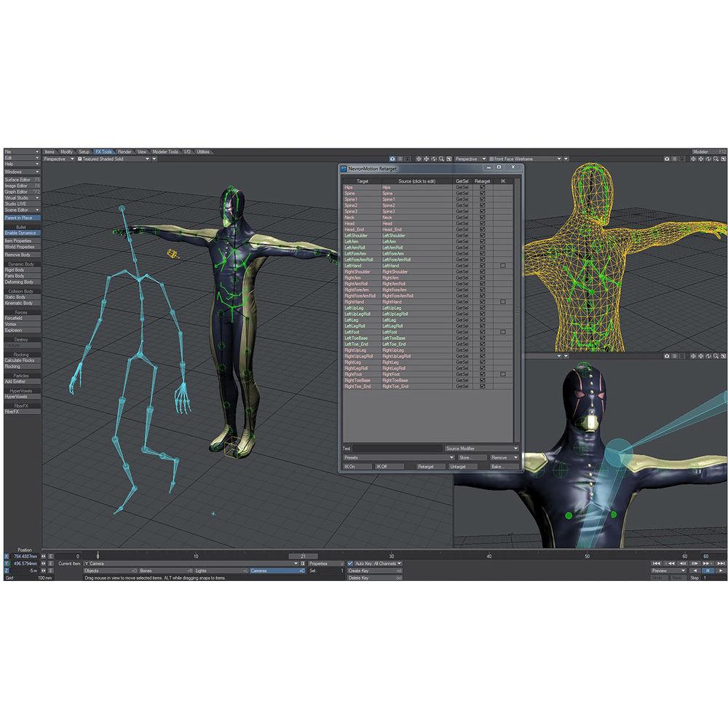
Task: Enable IK checkbox for LeftHand row
Action: click(503, 266)
